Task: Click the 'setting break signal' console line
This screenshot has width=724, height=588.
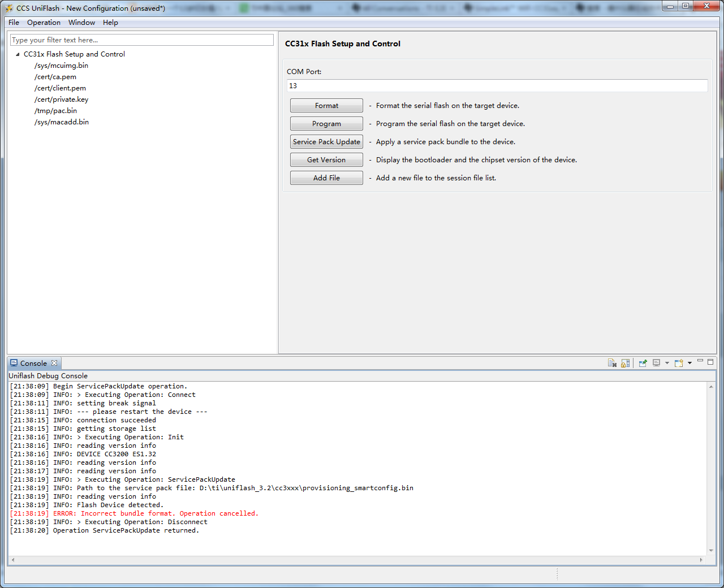Action: (83, 403)
